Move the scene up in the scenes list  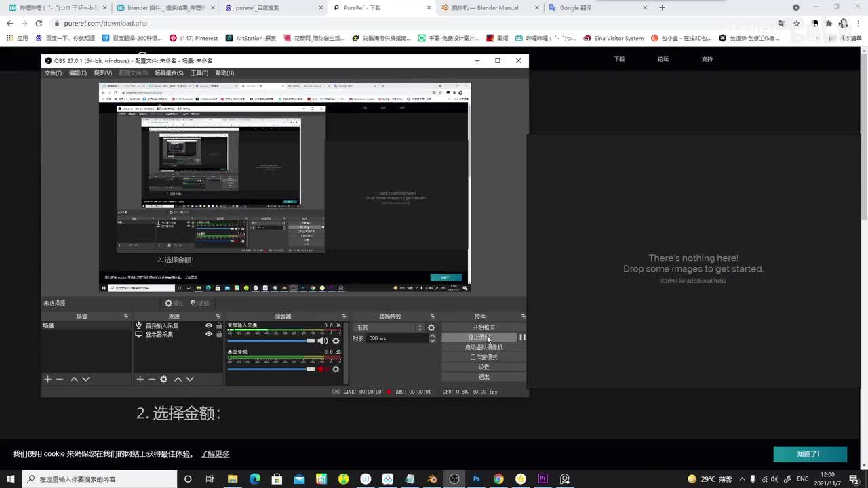point(74,380)
